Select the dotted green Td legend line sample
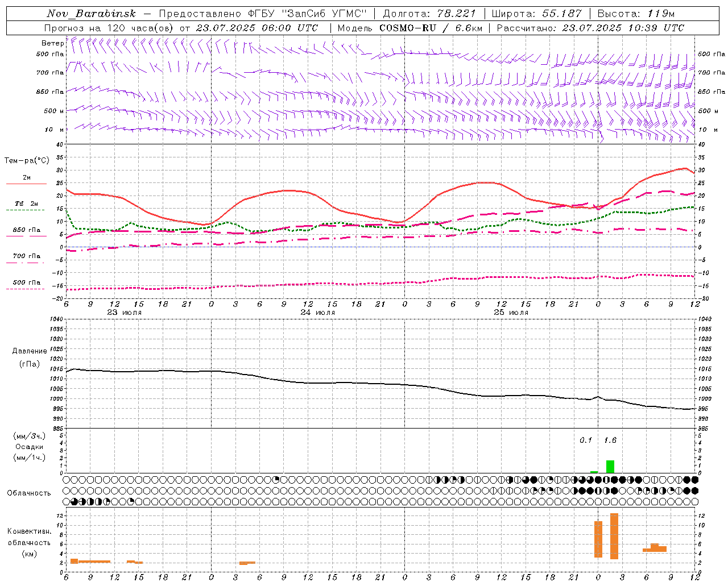This screenshot has height=582, width=728. pyautogui.click(x=25, y=210)
